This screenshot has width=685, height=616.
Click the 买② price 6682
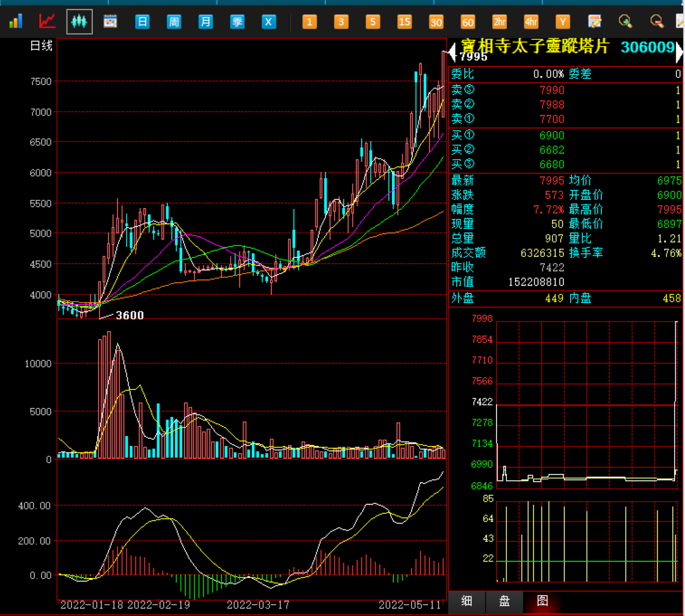tap(552, 150)
